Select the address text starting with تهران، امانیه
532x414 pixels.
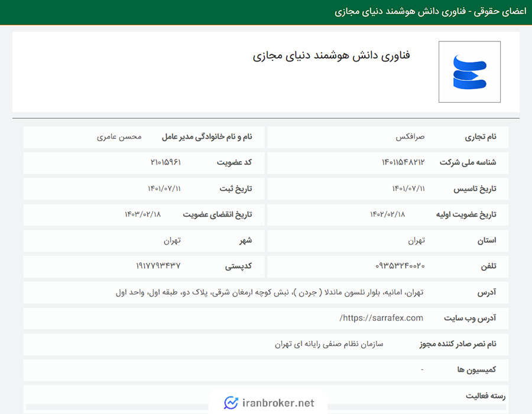270,292
